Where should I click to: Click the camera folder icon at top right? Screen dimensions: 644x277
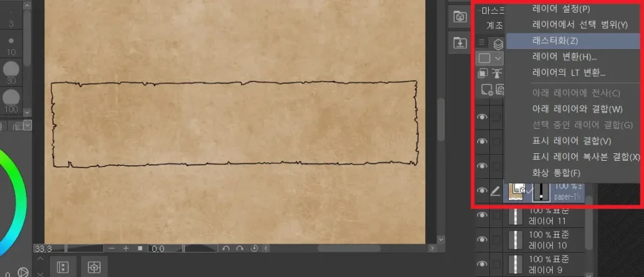pyautogui.click(x=460, y=18)
